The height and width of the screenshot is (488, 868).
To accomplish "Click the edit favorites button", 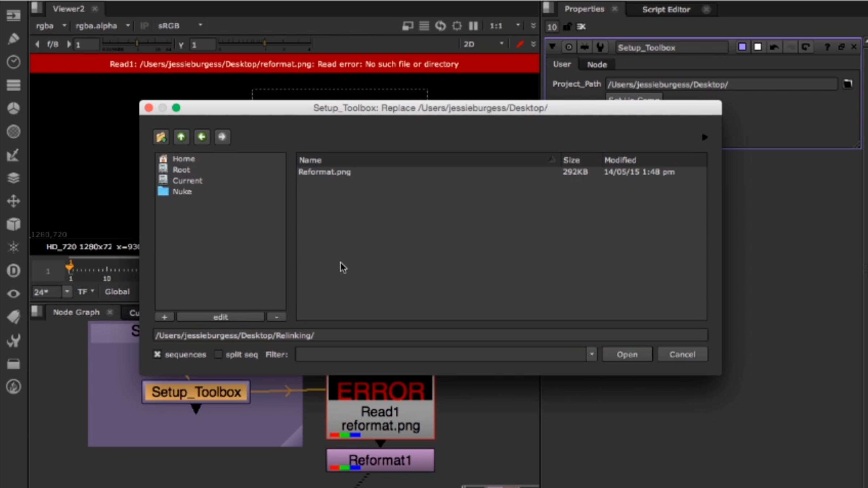I will tap(221, 317).
